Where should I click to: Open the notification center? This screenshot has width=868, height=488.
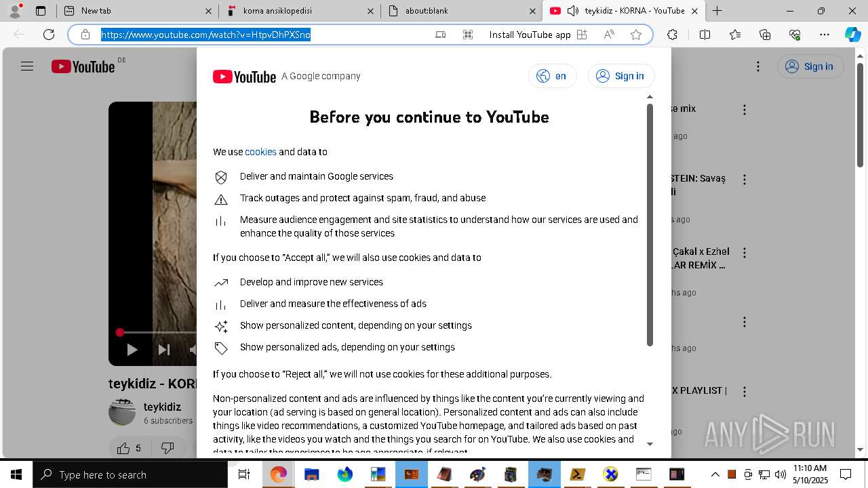(846, 474)
